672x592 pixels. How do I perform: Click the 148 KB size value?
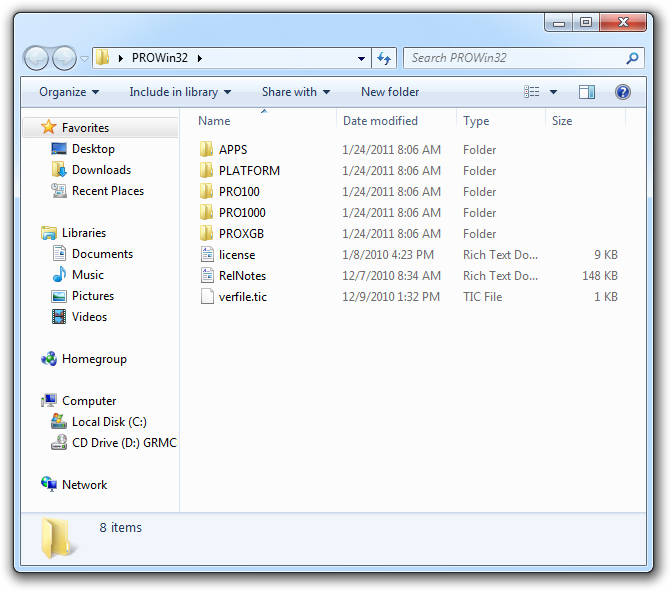[x=600, y=276]
